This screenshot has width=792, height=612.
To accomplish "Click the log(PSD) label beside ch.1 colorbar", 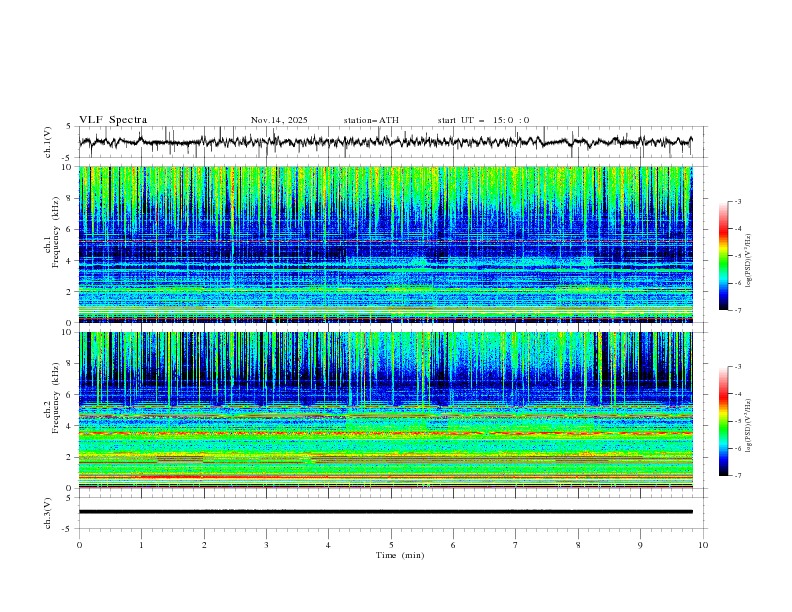I will tap(749, 261).
